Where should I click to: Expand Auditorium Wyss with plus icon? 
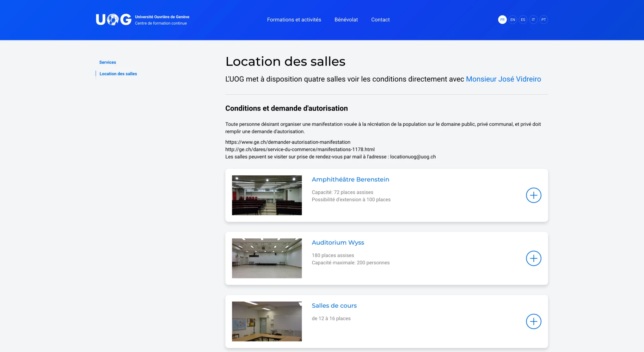click(x=533, y=258)
